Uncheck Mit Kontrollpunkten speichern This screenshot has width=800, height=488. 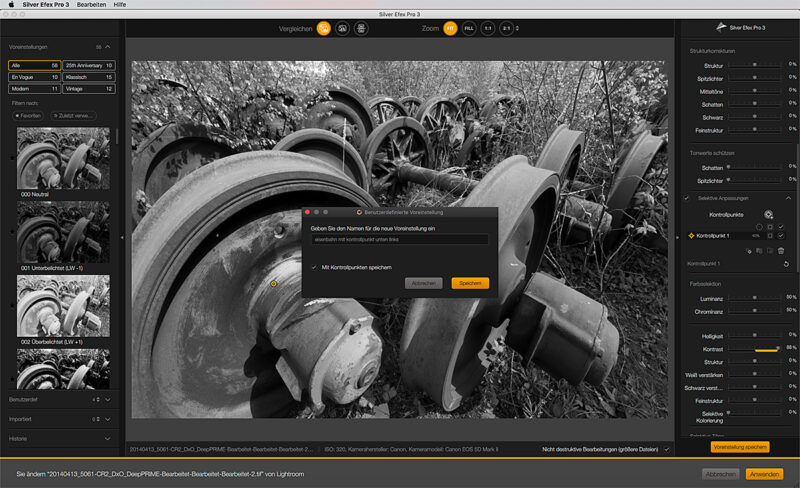[x=314, y=267]
